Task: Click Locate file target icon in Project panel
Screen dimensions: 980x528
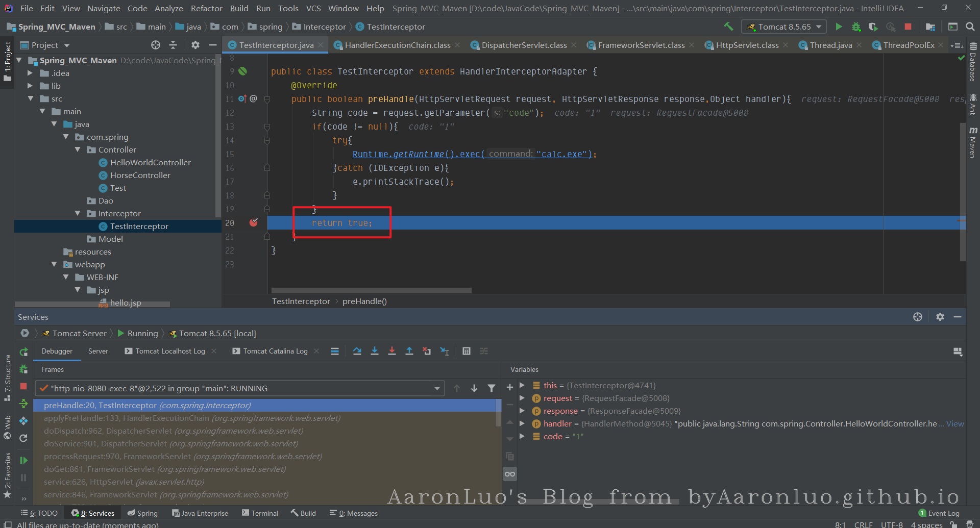Action: [x=156, y=45]
